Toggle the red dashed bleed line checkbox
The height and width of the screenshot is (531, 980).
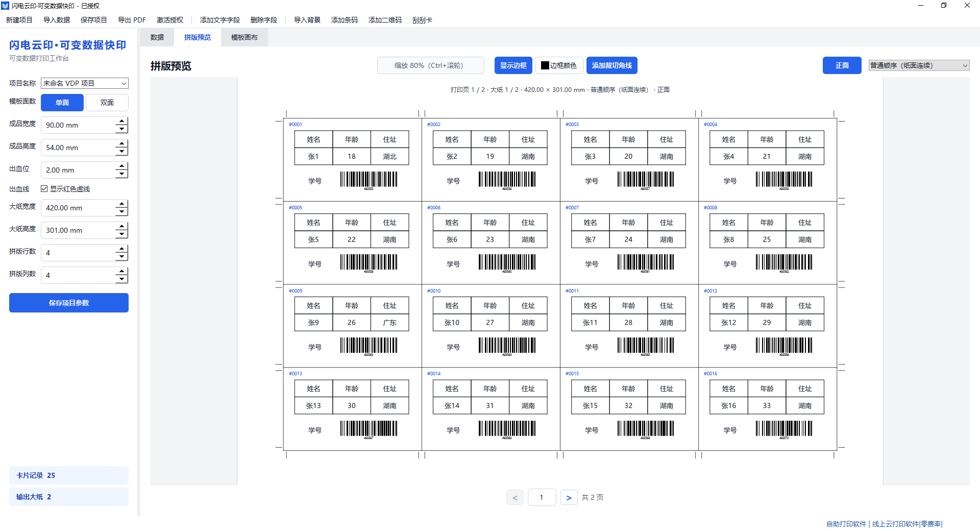[x=44, y=189]
